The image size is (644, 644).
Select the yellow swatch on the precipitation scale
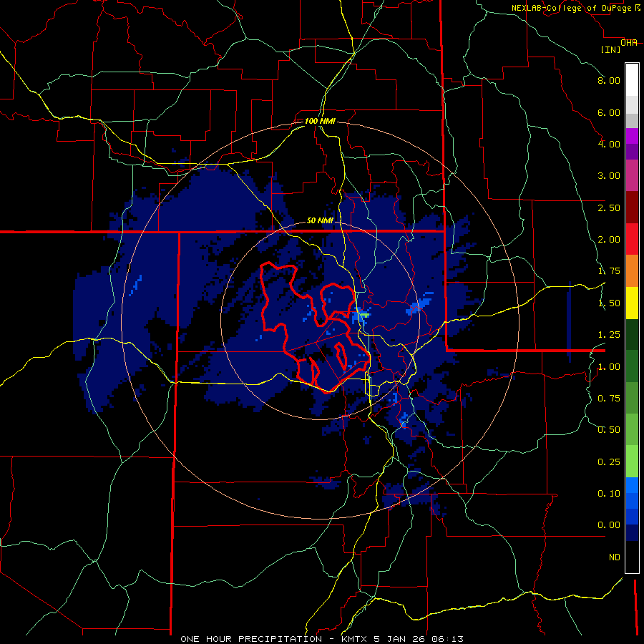coord(632,303)
